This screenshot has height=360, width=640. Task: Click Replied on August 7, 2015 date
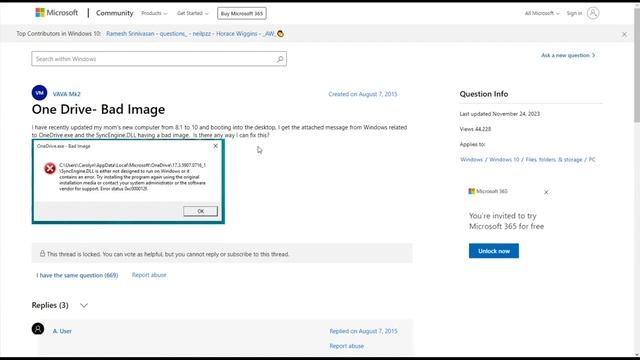363,331
